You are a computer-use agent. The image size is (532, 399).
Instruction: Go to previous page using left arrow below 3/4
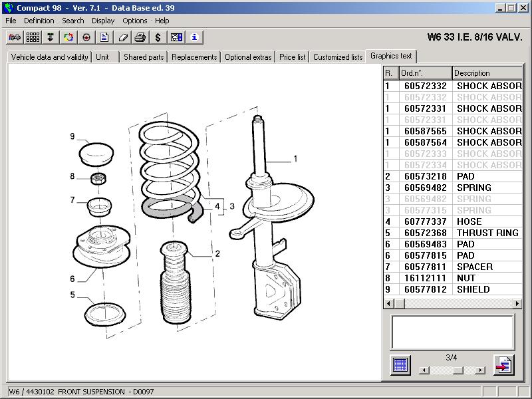pyautogui.click(x=424, y=370)
